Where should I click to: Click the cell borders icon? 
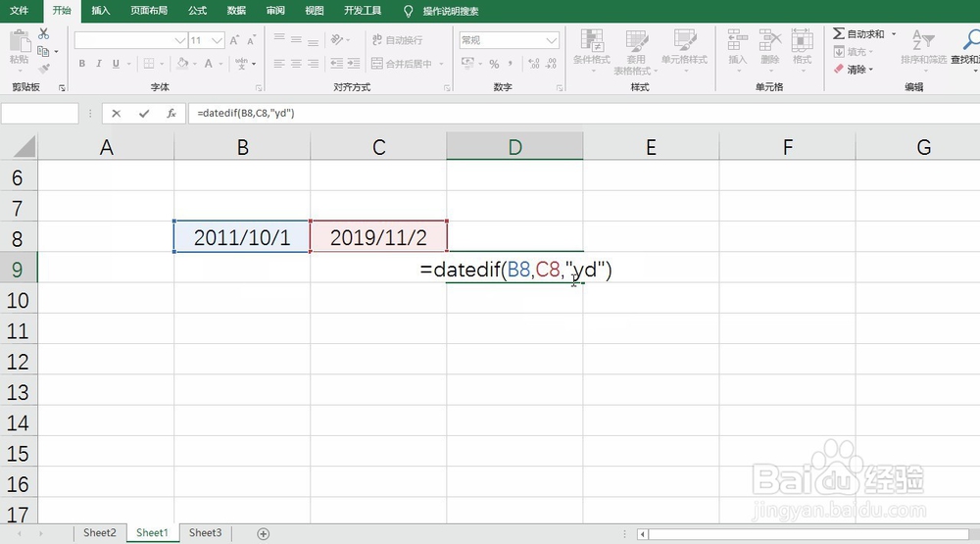[x=149, y=63]
